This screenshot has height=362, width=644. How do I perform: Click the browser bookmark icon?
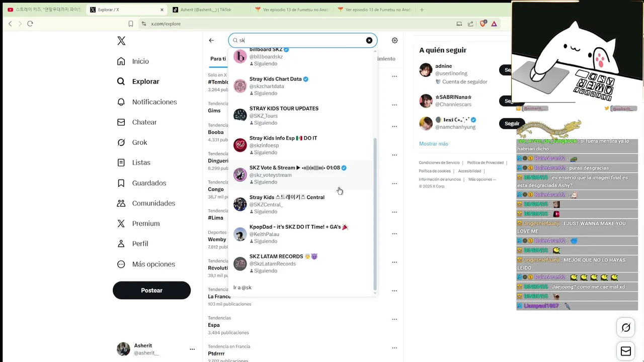coord(131,24)
